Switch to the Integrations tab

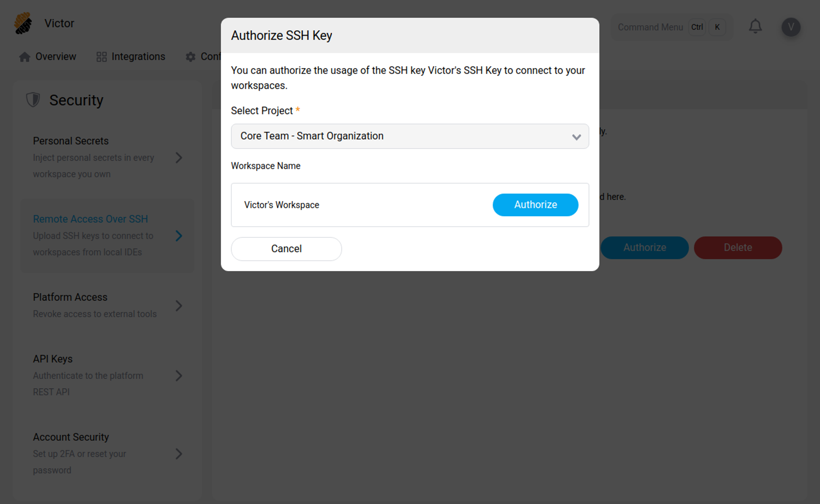coord(139,57)
